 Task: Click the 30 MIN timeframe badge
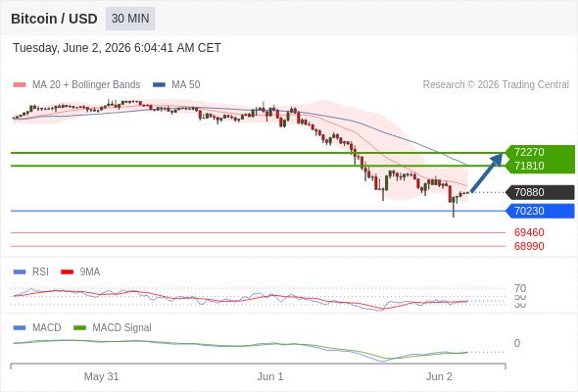[130, 19]
